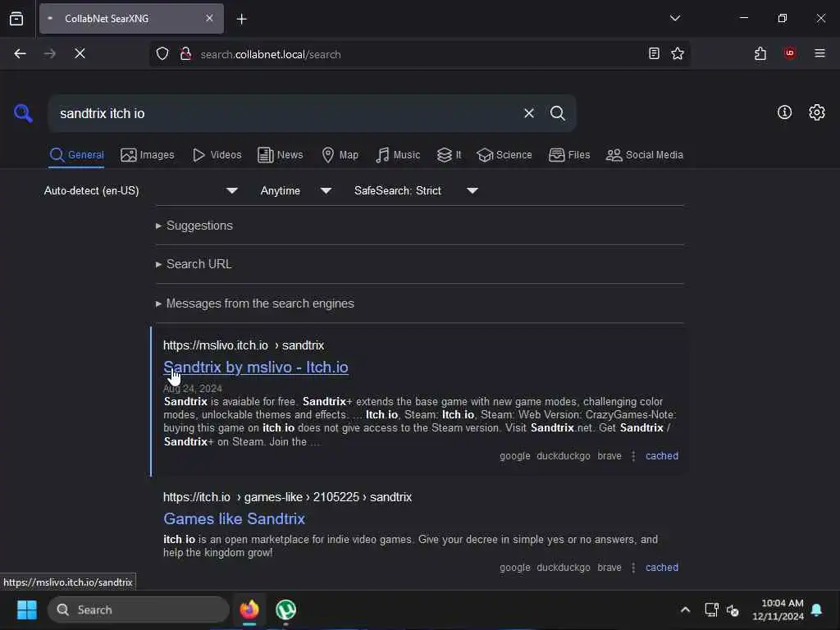
Task: Switch to the Files category
Action: (569, 155)
